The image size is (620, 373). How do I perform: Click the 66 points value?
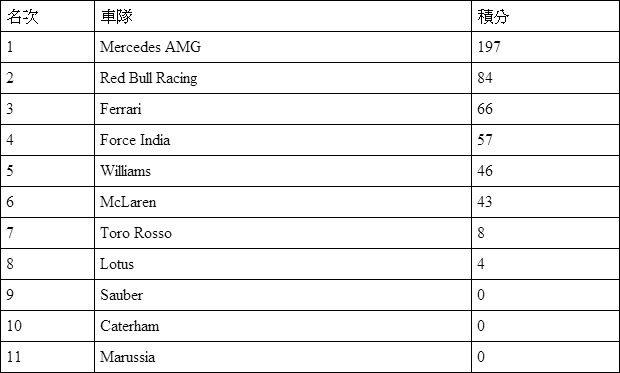(485, 109)
